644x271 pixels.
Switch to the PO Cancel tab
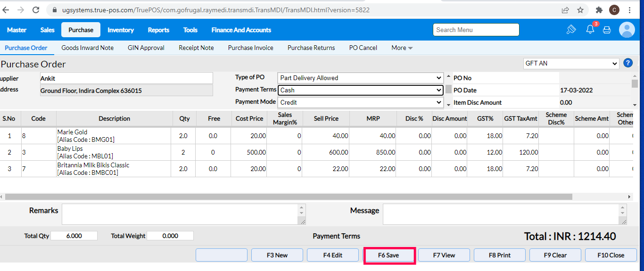(363, 48)
